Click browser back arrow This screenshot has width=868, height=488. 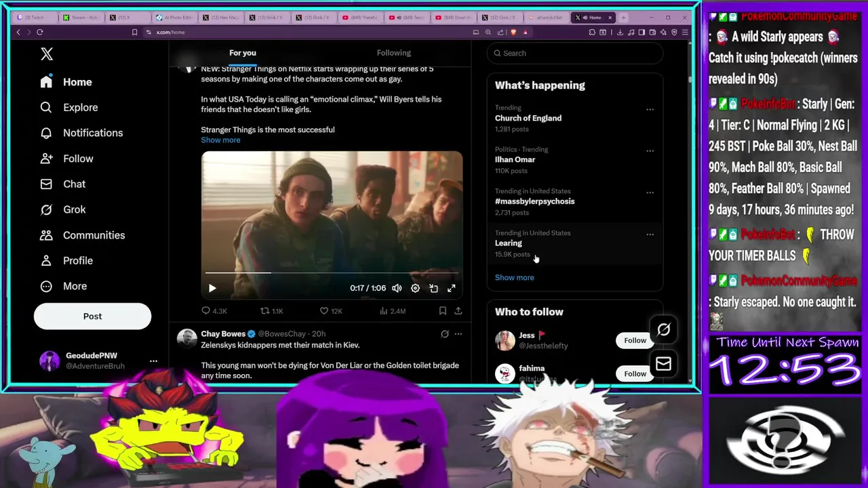point(18,32)
